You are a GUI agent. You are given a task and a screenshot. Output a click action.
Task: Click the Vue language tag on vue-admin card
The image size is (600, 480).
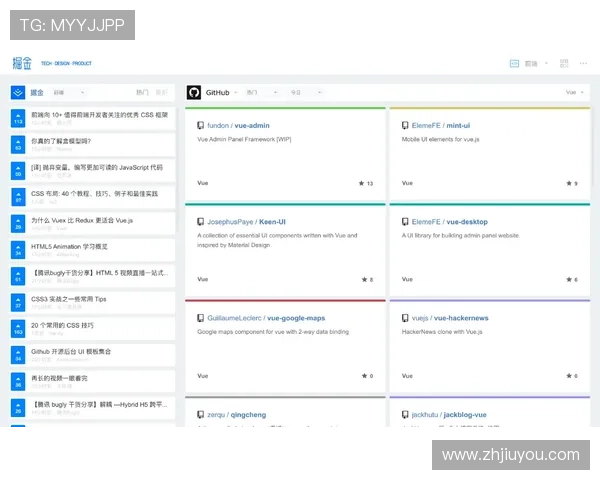tap(203, 183)
